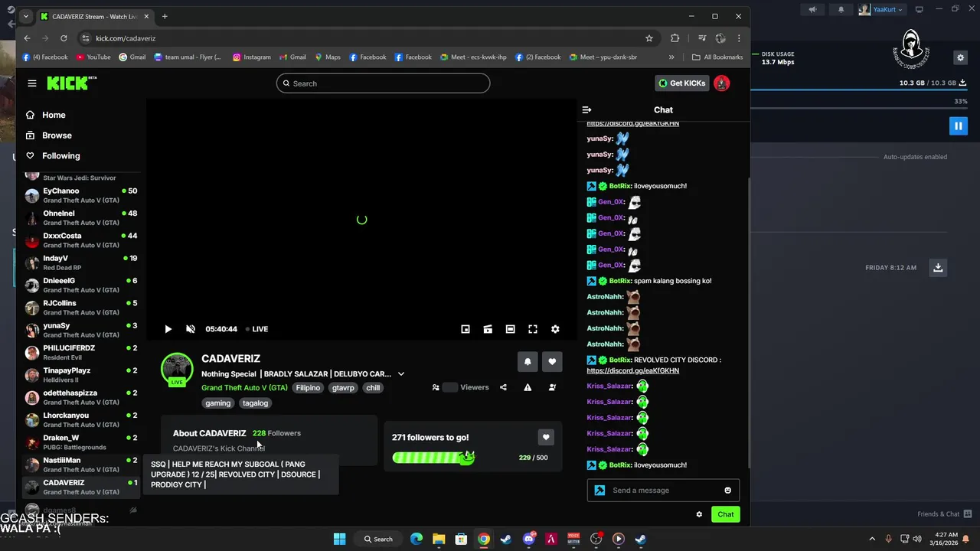Viewport: 980px width, 551px height.
Task: Collapse chat with the arrow icon beside Chat
Action: (586, 109)
